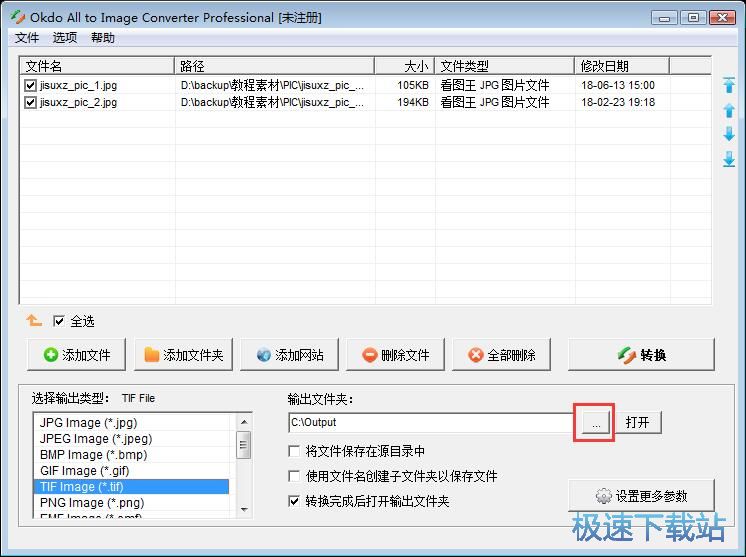Sort by 文件名 column header

pos(97,66)
